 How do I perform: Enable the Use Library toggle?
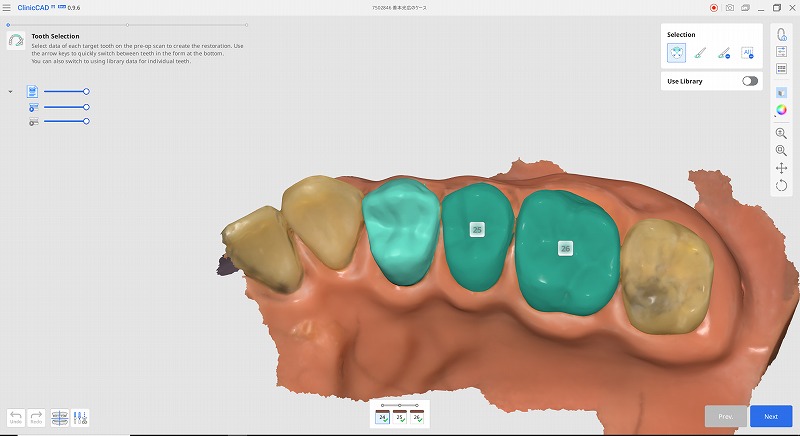pos(749,81)
